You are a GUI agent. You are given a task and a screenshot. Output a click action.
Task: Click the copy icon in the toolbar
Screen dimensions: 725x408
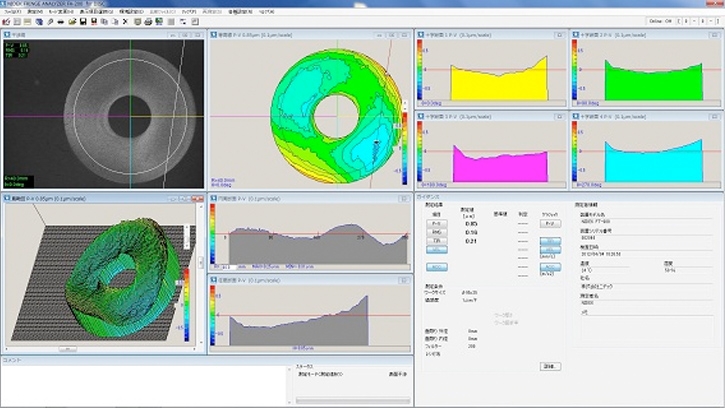pos(104,21)
